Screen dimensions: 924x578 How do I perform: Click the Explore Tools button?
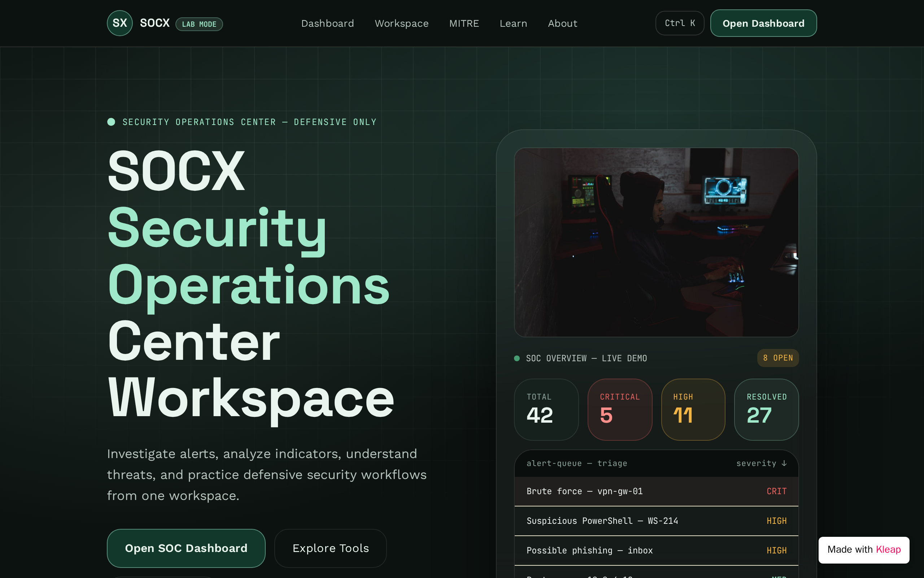pyautogui.click(x=331, y=548)
